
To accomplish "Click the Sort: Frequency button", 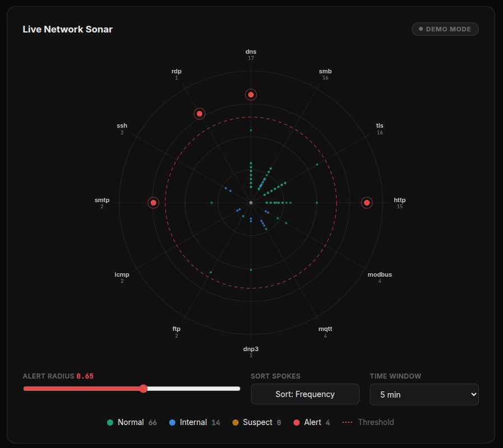I will (x=305, y=394).
